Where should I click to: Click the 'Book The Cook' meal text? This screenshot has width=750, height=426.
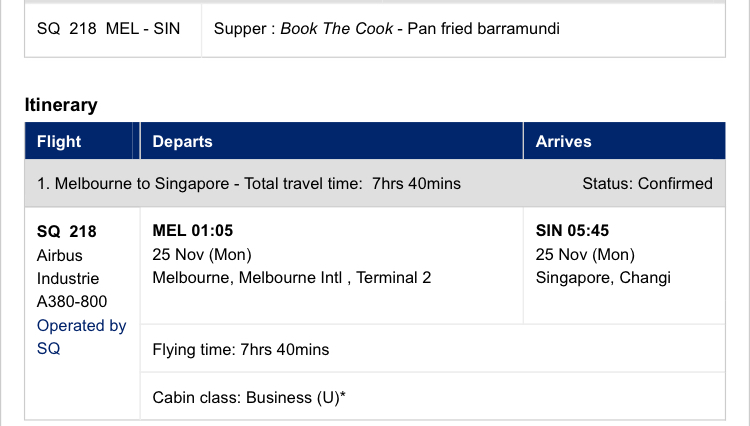click(x=337, y=29)
